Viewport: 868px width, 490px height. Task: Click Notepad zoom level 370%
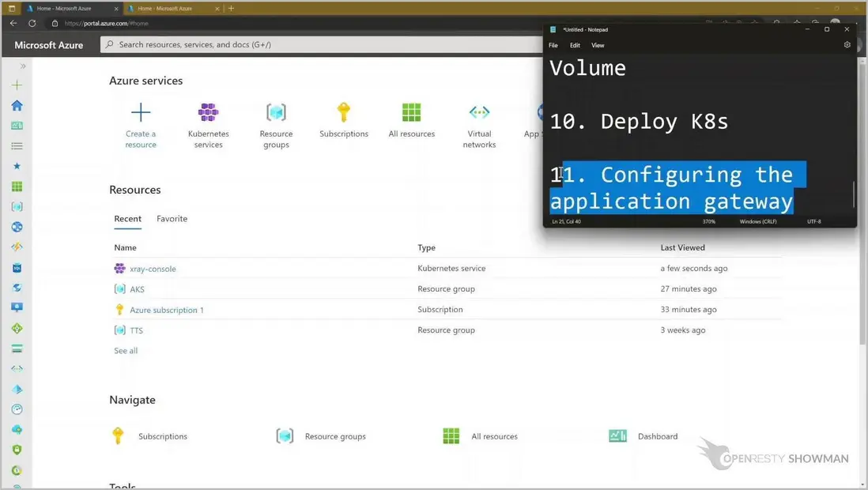[x=708, y=221]
